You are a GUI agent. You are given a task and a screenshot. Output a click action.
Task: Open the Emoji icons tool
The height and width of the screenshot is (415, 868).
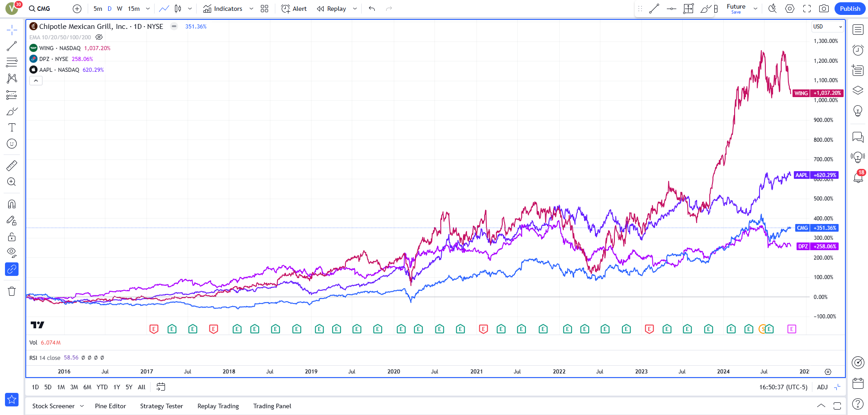pyautogui.click(x=12, y=144)
